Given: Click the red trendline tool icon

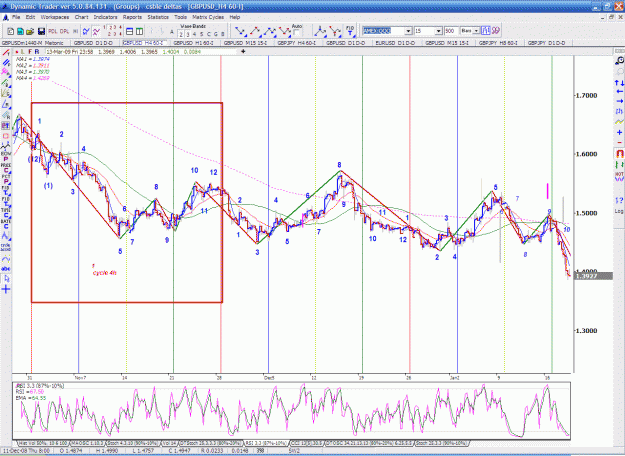Looking at the screenshot, I should pos(6,53).
